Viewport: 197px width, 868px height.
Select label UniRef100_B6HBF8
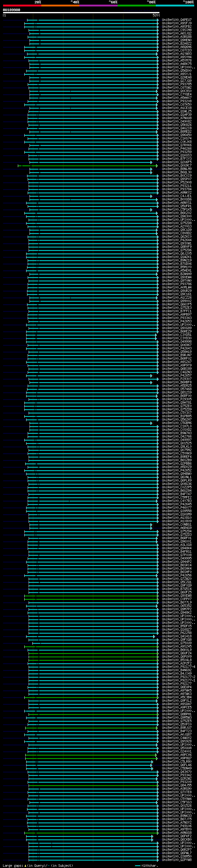click(x=177, y=382)
